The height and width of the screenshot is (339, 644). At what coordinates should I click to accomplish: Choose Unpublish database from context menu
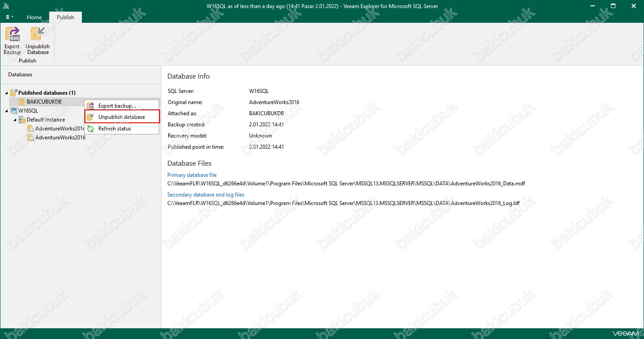[122, 117]
